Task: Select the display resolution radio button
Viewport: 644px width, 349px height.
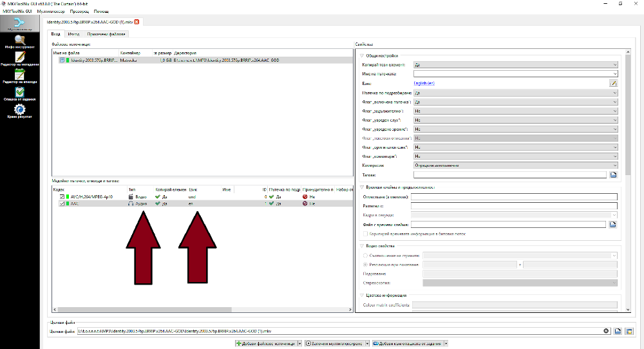Action: click(x=365, y=265)
